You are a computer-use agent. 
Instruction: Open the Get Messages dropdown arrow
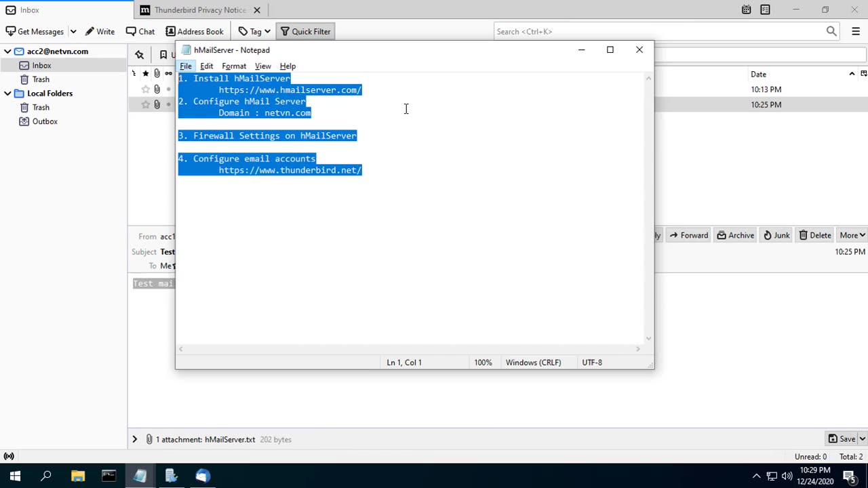pos(73,31)
